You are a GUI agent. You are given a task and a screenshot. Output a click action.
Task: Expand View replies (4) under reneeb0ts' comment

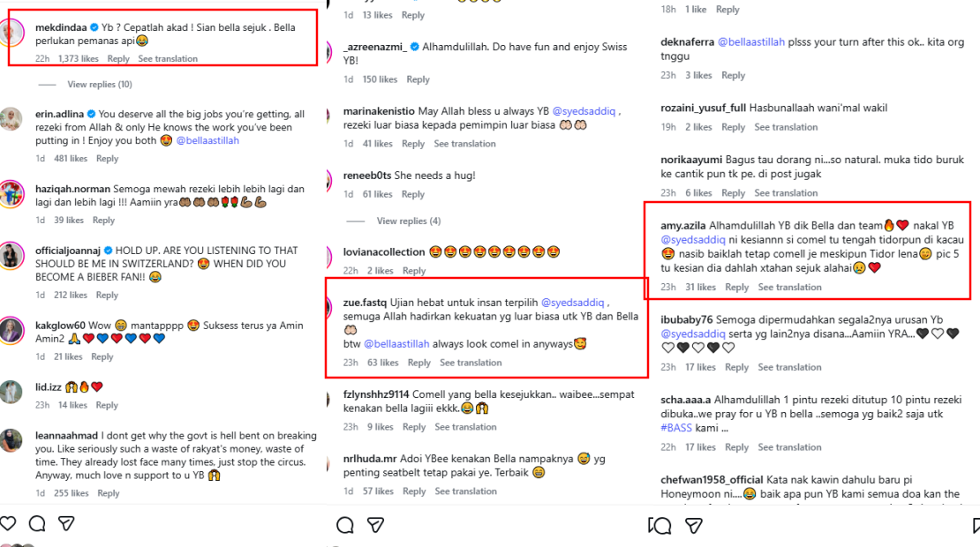point(408,221)
